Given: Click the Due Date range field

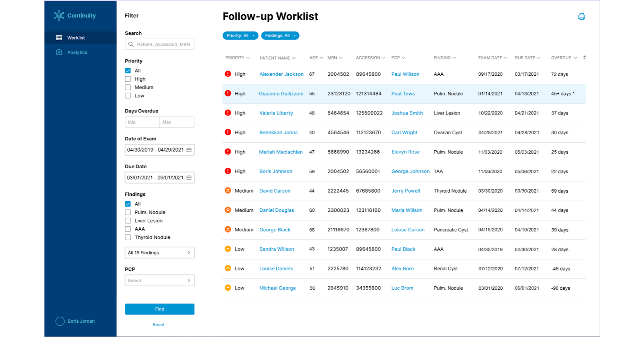Looking at the screenshot, I should [159, 178].
